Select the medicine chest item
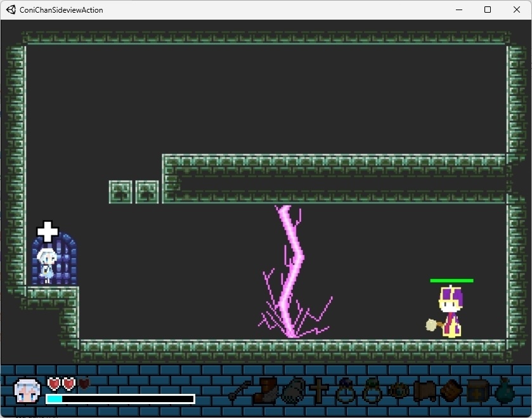The height and width of the screenshot is (418, 532). [478, 393]
